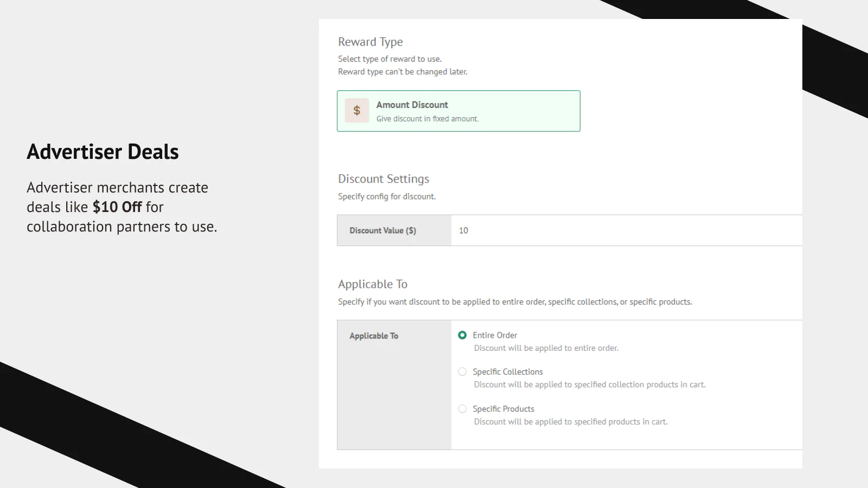Click 'Specify config for discount' text
The image size is (868, 488).
[x=386, y=196]
